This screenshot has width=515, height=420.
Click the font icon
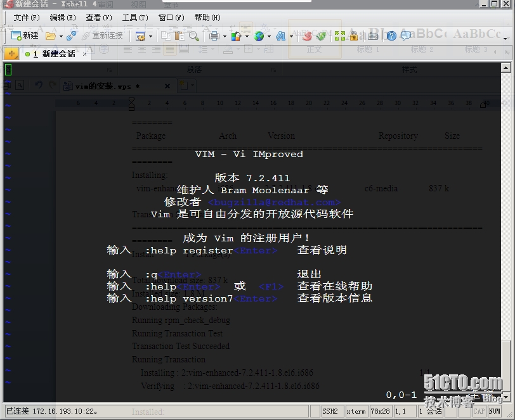click(280, 35)
